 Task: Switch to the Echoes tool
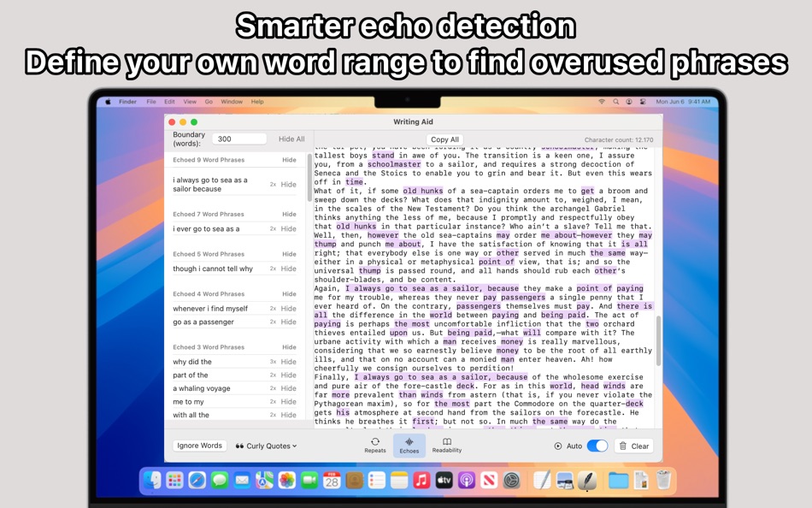click(x=409, y=445)
